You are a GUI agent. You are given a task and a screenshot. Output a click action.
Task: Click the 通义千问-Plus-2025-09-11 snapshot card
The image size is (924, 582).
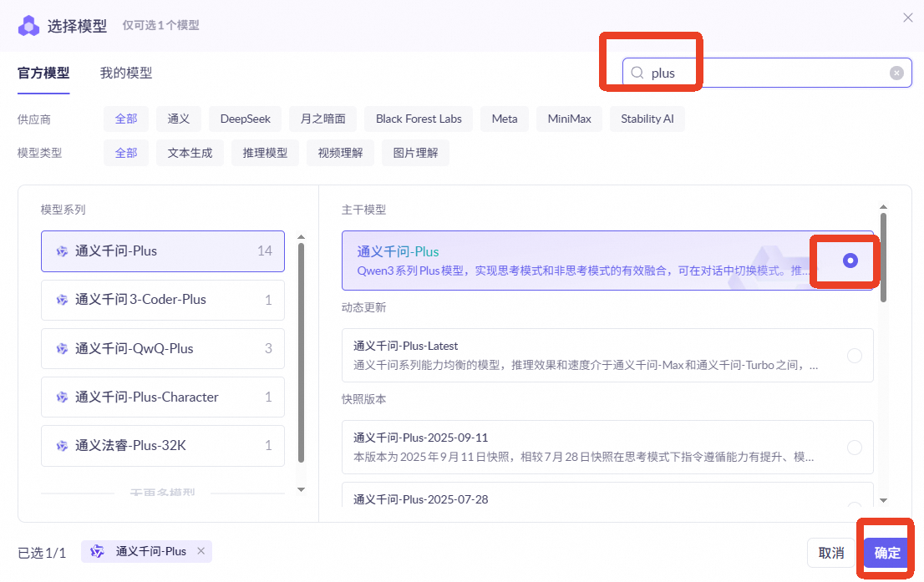pos(607,448)
